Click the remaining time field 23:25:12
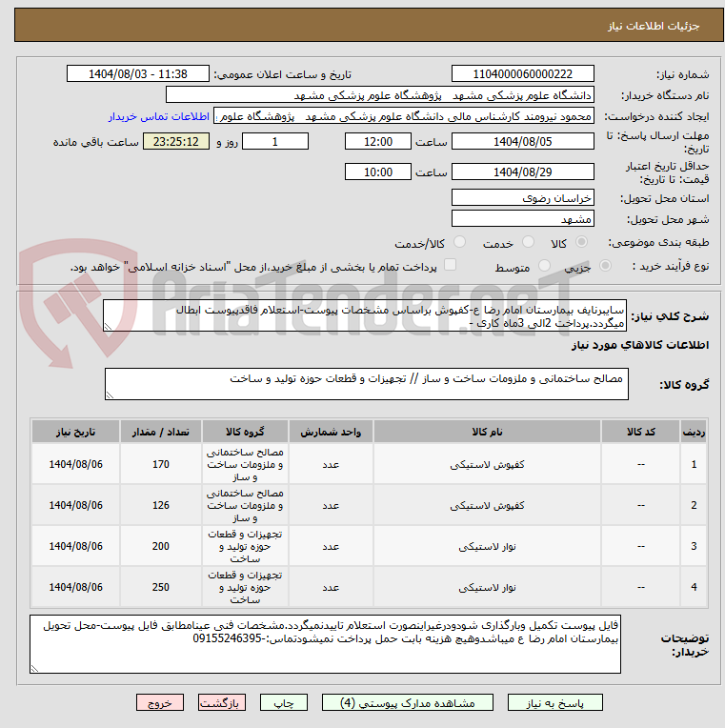Image resolution: width=725 pixels, height=728 pixels. [x=176, y=142]
